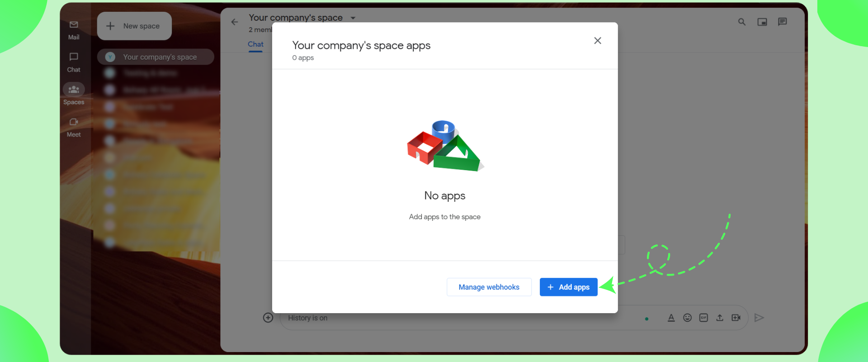Toggle text formatting options icon
868x362 pixels.
[671, 318]
